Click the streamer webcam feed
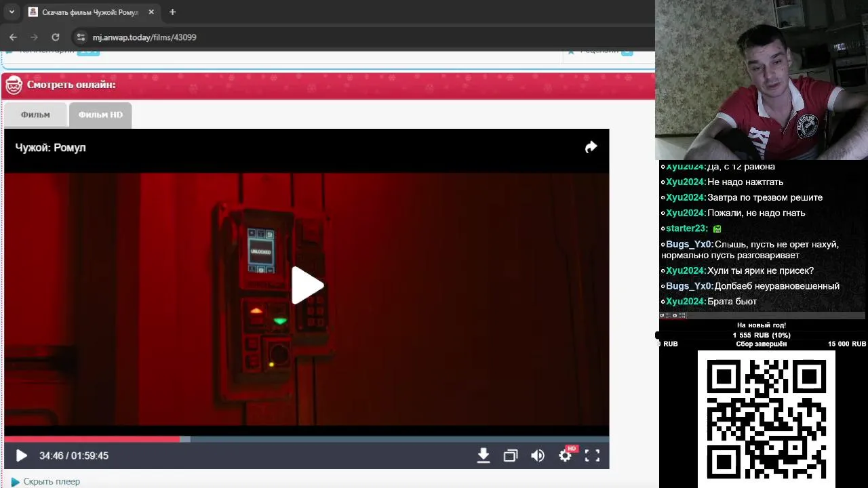The width and height of the screenshot is (868, 488). point(762,80)
